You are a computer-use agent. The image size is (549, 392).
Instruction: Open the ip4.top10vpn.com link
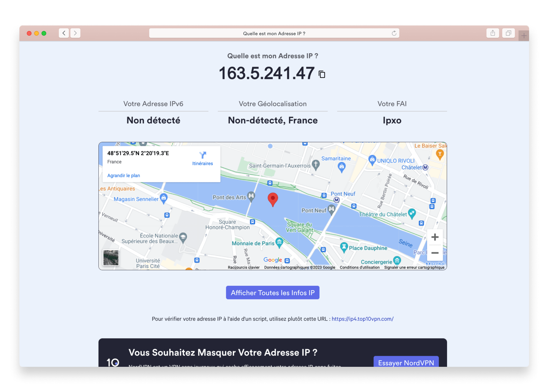tap(362, 319)
